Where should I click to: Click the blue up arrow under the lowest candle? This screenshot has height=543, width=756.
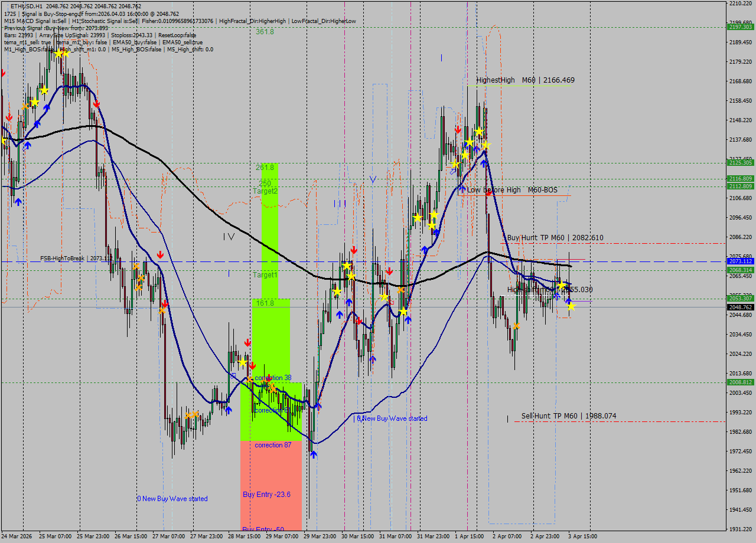[x=313, y=454]
